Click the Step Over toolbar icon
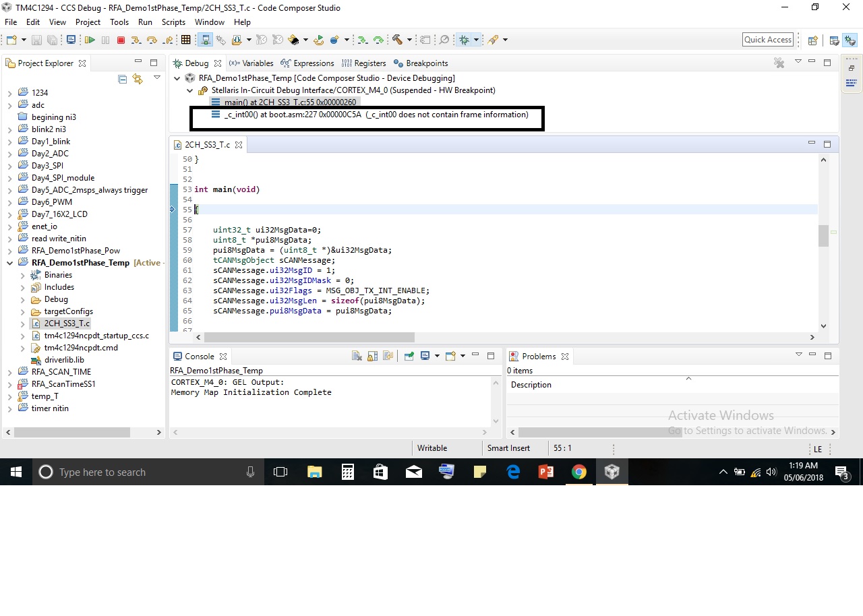The width and height of the screenshot is (863, 616). point(152,40)
